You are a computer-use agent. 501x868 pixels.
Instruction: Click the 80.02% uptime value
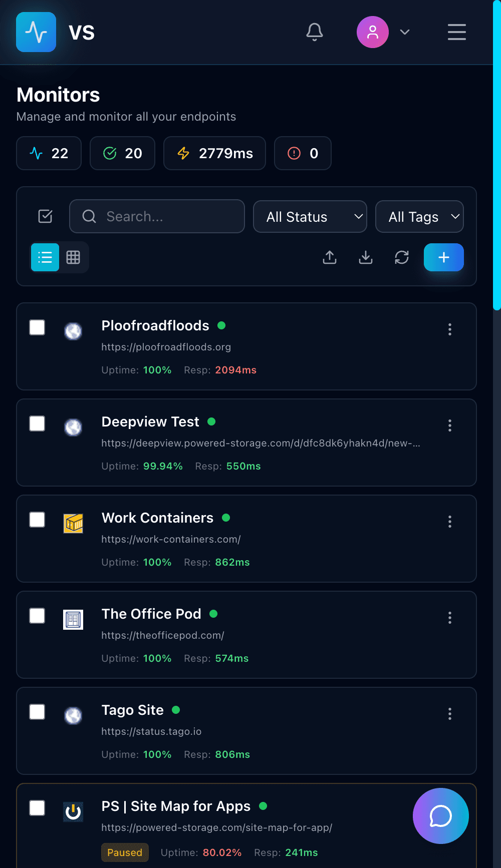click(222, 852)
